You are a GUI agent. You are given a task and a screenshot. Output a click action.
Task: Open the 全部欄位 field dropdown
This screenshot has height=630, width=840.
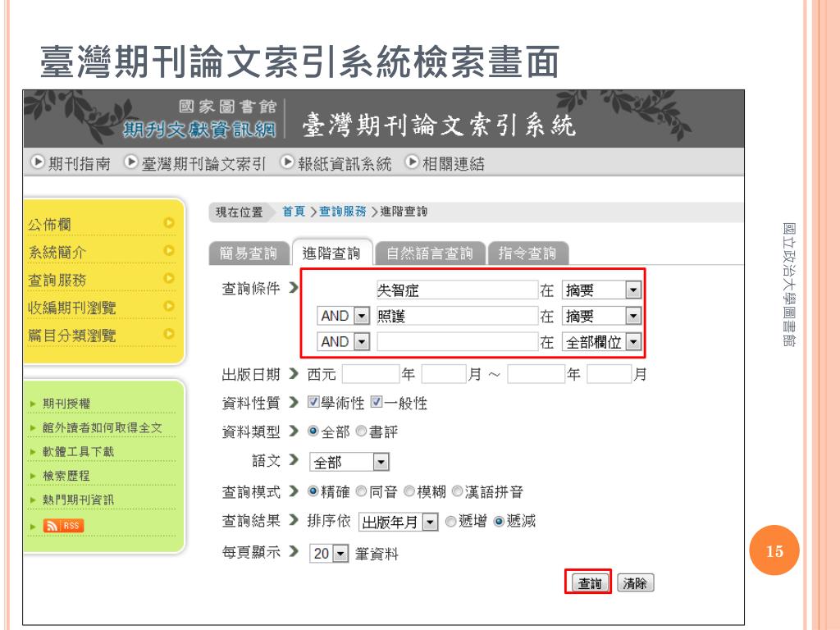(x=633, y=342)
